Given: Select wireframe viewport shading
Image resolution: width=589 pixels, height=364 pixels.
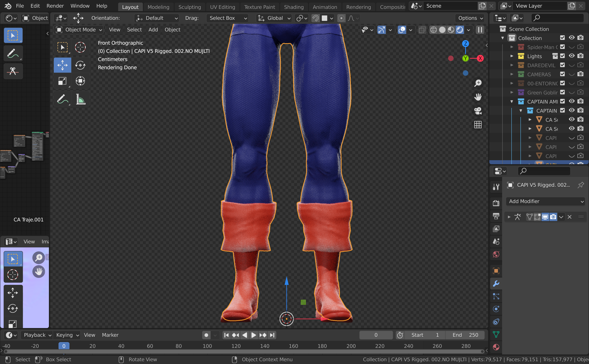Looking at the screenshot, I should pos(433,30).
